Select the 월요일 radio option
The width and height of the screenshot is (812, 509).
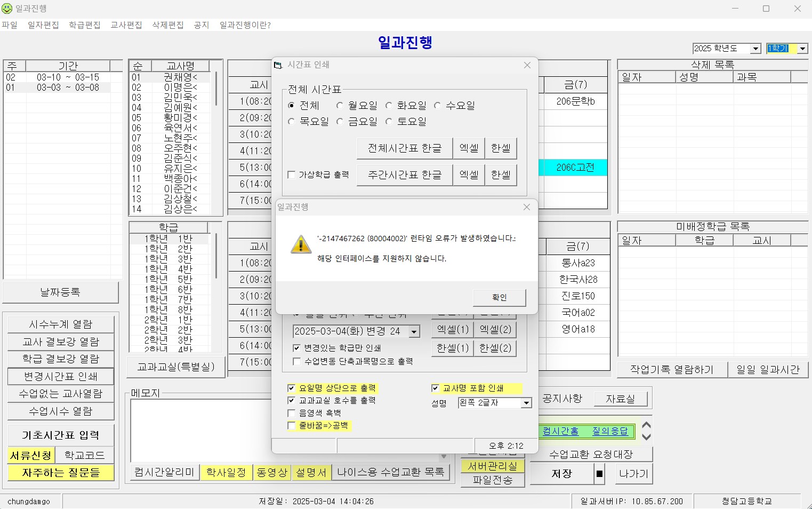coord(340,106)
